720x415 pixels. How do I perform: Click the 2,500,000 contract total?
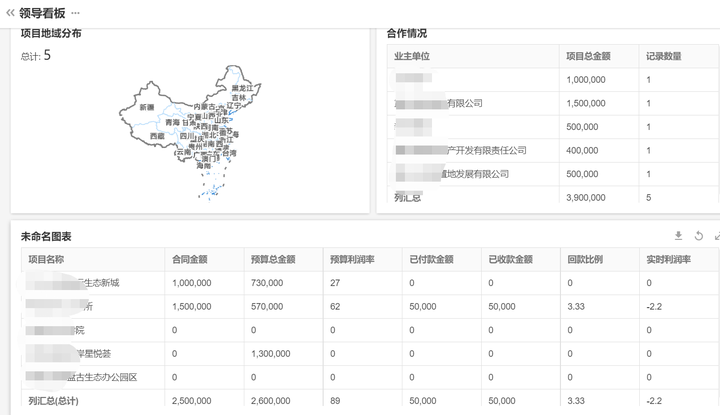click(x=191, y=401)
